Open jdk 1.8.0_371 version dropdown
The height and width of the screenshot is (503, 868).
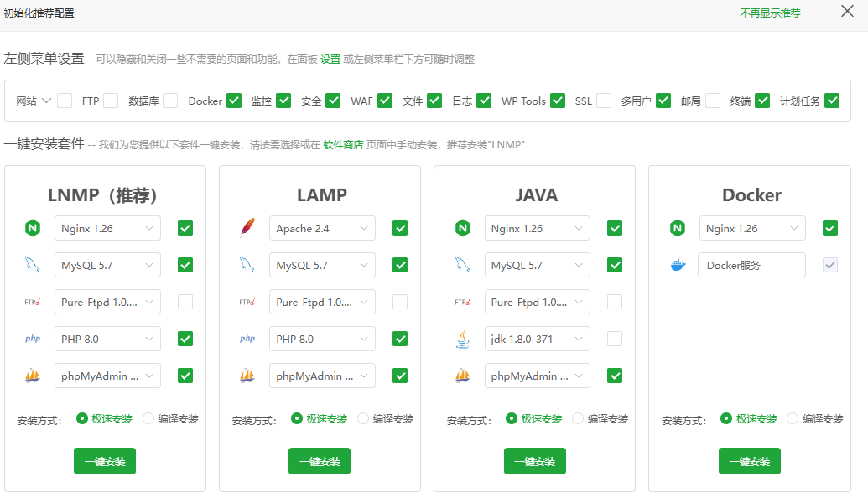(x=537, y=339)
